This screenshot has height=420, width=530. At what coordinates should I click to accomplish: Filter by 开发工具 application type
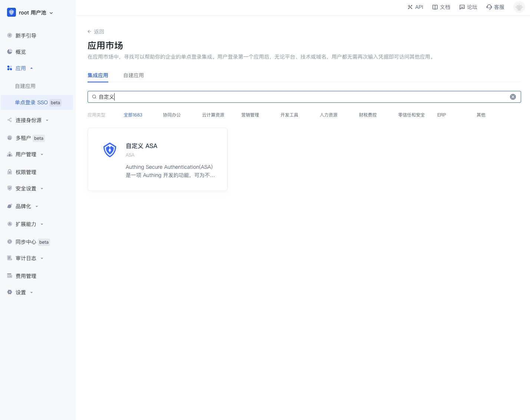click(289, 115)
